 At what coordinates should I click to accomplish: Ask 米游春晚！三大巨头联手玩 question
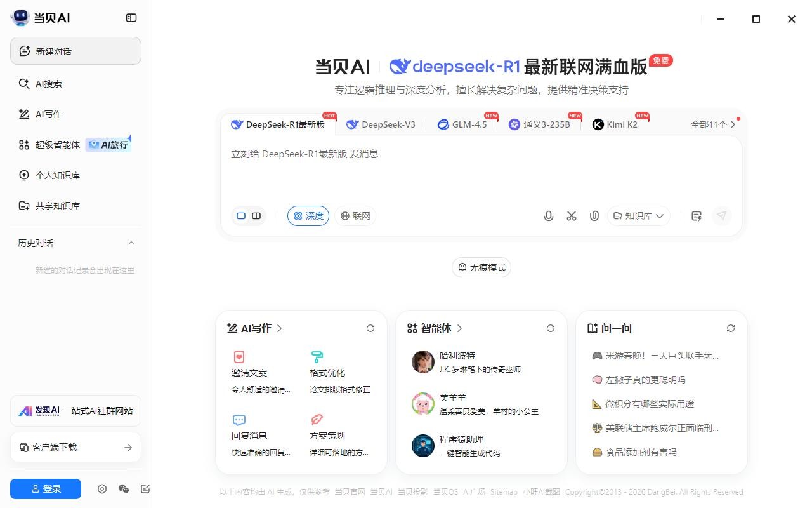(x=655, y=356)
